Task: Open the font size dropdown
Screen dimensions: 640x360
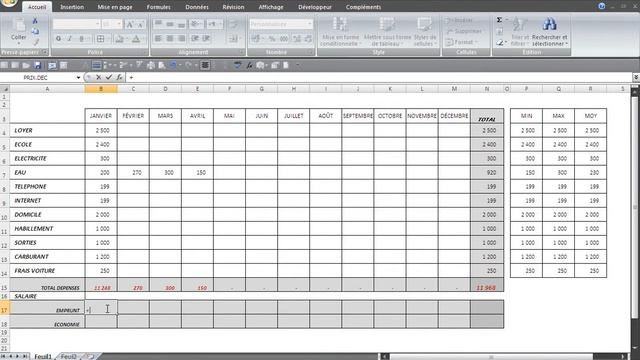Action: [x=119, y=24]
